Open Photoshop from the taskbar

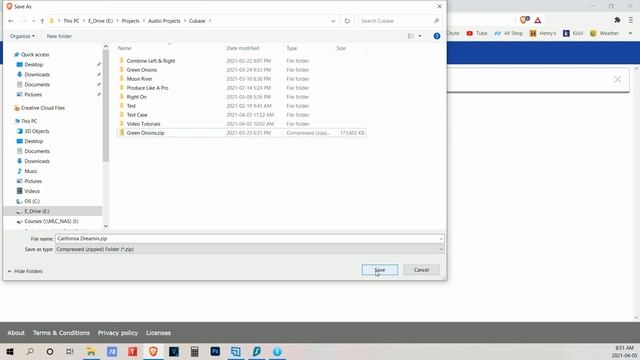(x=215, y=351)
